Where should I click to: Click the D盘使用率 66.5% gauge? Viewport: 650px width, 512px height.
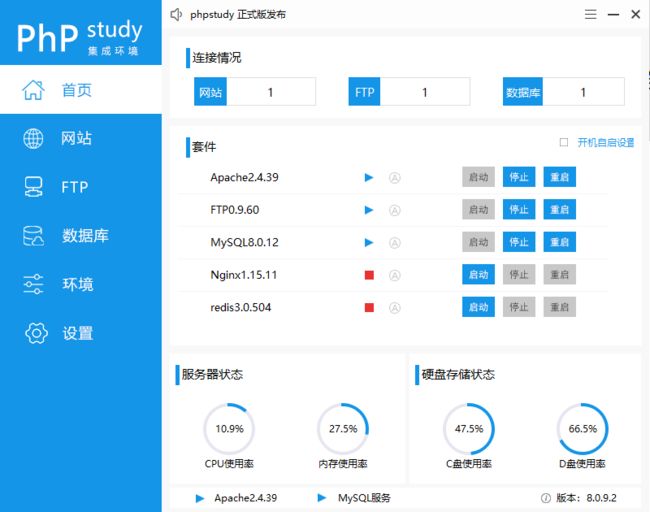pos(582,429)
